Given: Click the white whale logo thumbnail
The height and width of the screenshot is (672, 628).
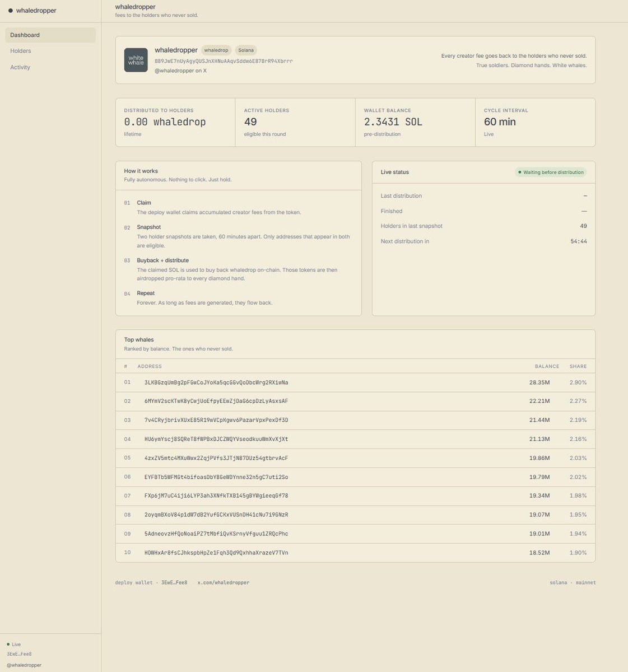Looking at the screenshot, I should point(136,60).
